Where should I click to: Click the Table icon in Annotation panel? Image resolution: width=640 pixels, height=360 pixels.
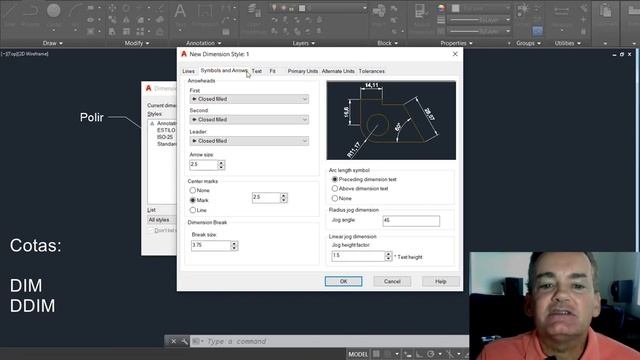point(226,32)
